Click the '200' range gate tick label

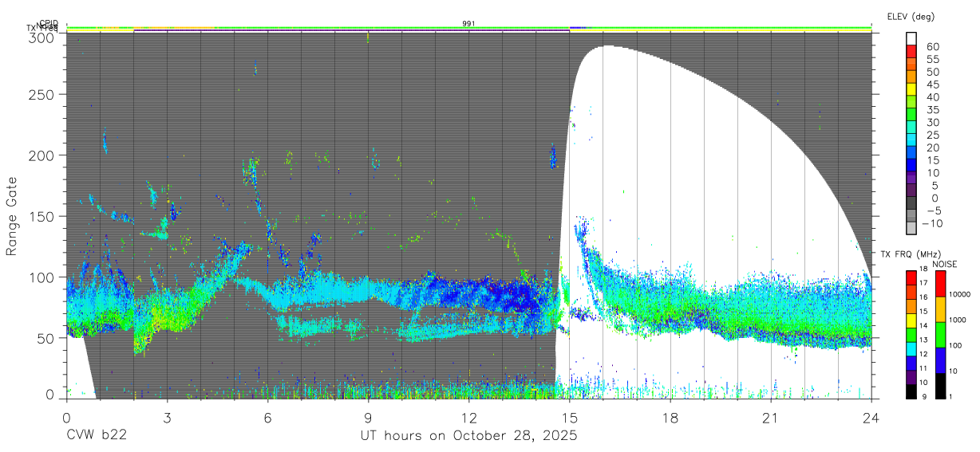pyautogui.click(x=41, y=155)
